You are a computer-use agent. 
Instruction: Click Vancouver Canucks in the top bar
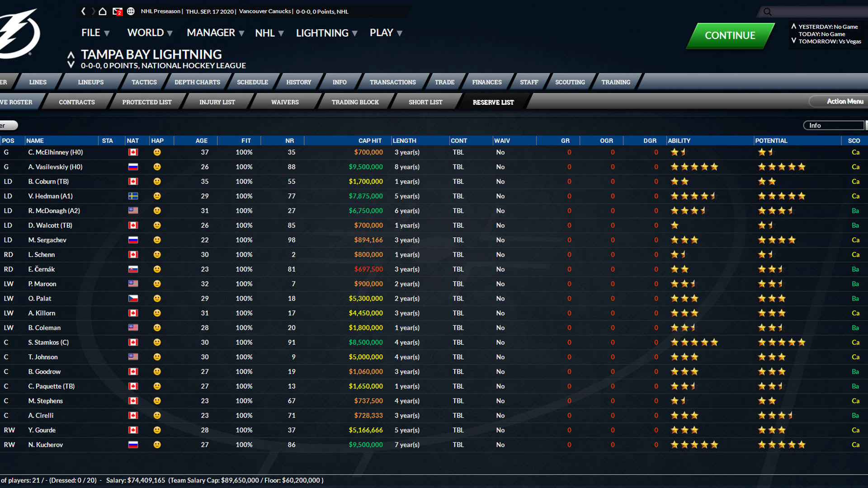pyautogui.click(x=265, y=11)
